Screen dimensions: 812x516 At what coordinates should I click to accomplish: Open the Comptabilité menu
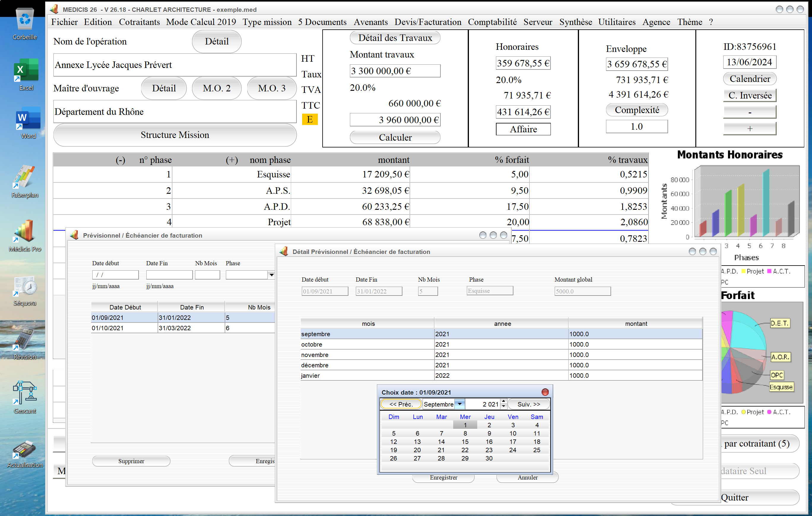pos(492,22)
